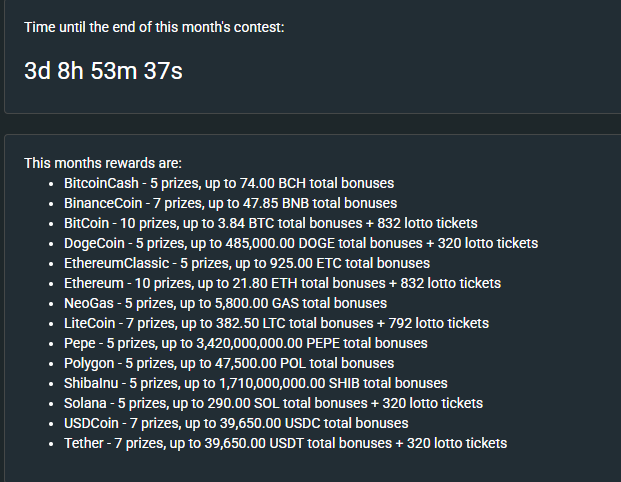Click the BitCoin 3.84 BTC prize line
The width and height of the screenshot is (621, 482).
[x=271, y=223]
